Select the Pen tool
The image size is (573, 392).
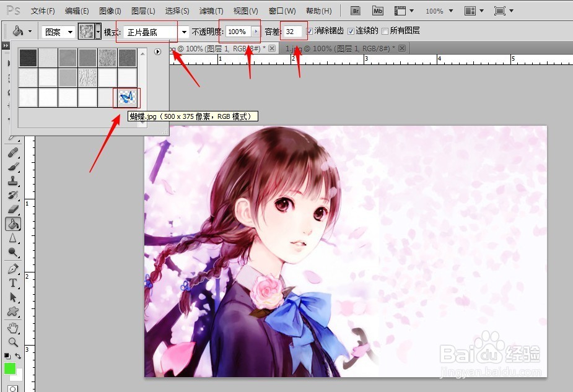point(13,269)
